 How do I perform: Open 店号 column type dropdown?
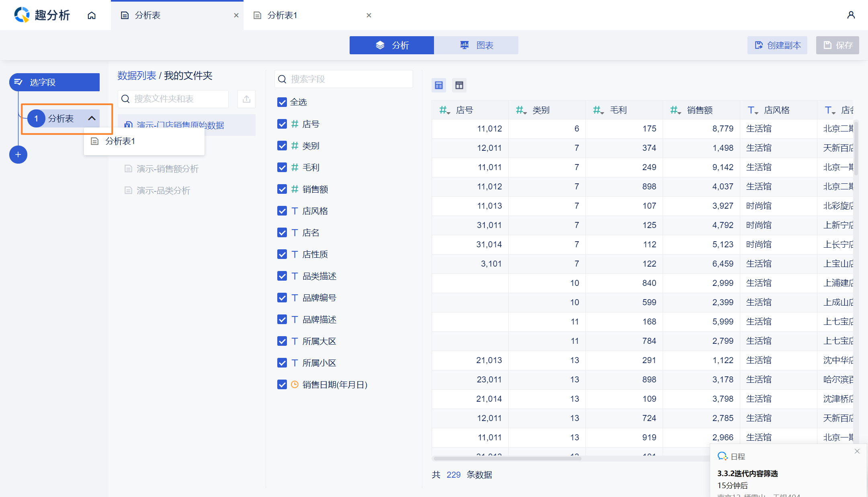coord(444,110)
